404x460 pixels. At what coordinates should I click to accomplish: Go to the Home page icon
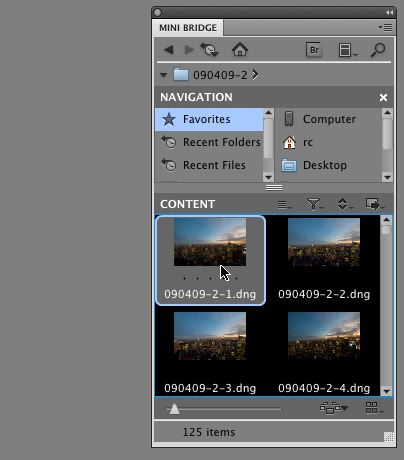pos(240,50)
